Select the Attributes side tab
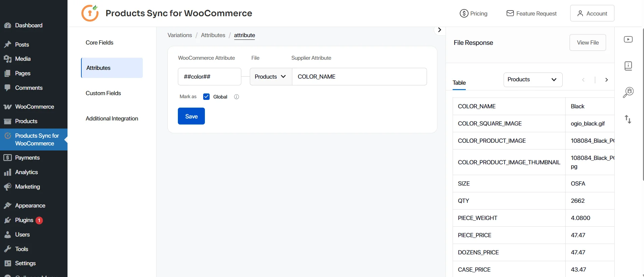Screen dimensions: 644x277 pos(112,68)
